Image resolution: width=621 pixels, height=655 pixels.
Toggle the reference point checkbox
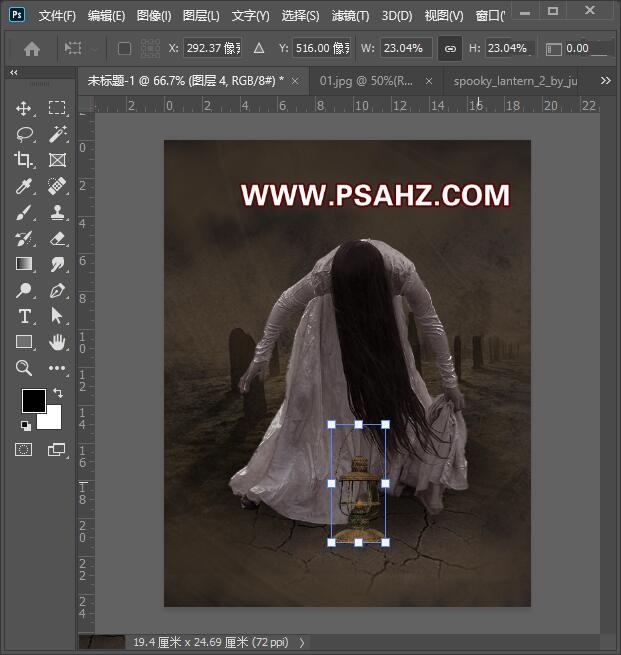[124, 49]
